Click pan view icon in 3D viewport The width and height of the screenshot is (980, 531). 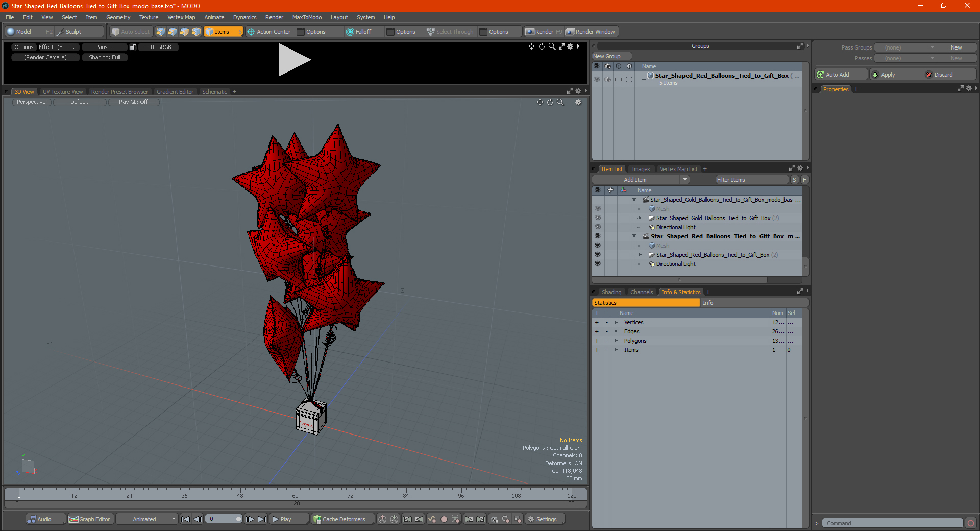[x=540, y=102]
